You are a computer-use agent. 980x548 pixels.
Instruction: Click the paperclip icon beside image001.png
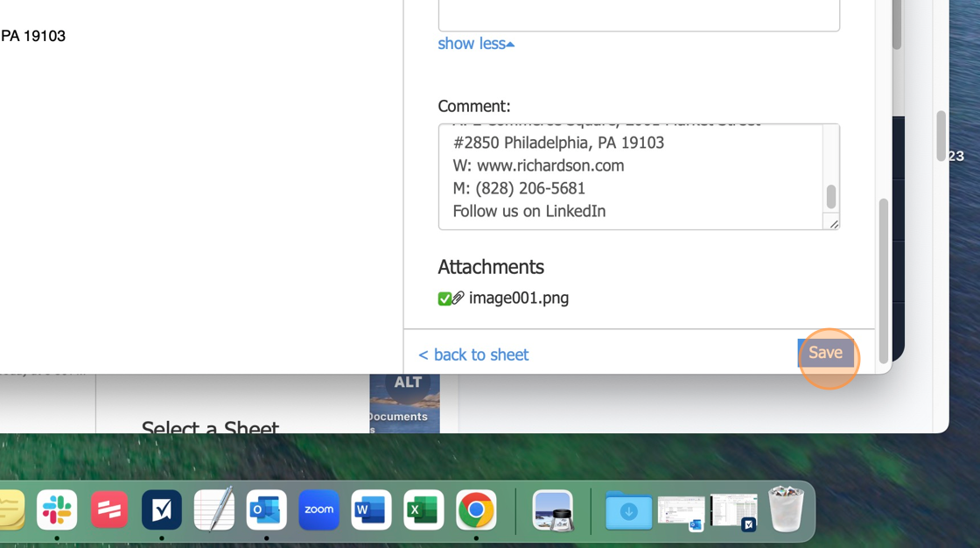458,298
